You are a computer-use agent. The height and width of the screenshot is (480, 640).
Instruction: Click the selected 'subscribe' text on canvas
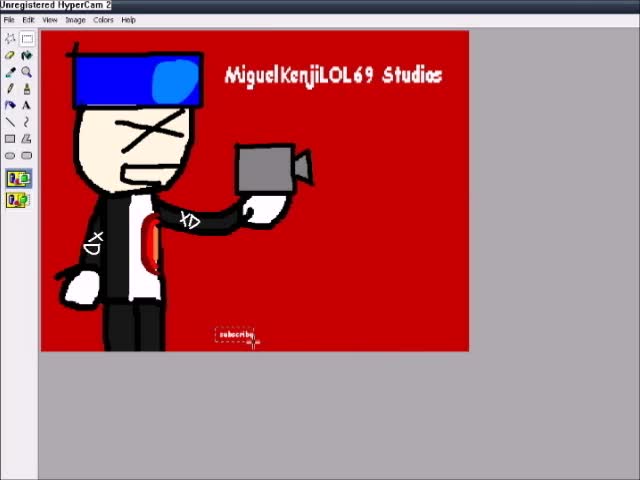pos(235,335)
